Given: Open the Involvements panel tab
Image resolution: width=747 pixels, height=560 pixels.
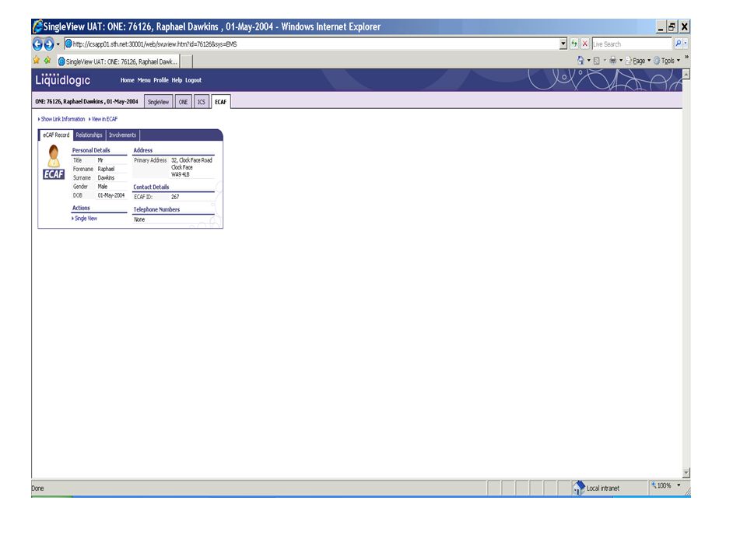Looking at the screenshot, I should tap(122, 135).
